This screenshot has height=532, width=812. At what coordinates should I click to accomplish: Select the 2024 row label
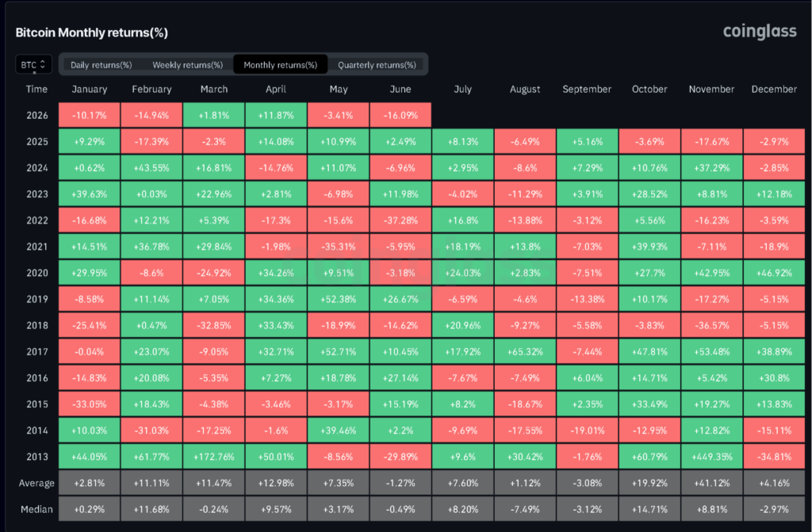click(37, 168)
